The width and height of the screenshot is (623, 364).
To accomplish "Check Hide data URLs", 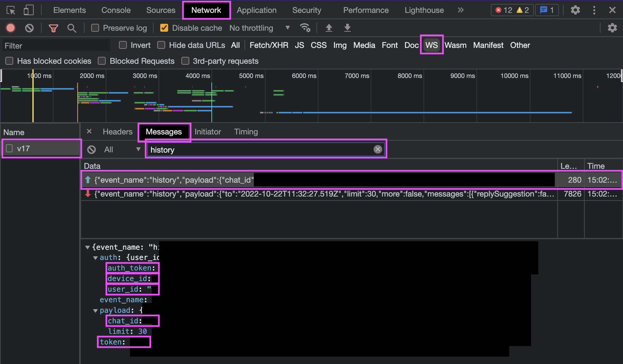I will tap(161, 45).
